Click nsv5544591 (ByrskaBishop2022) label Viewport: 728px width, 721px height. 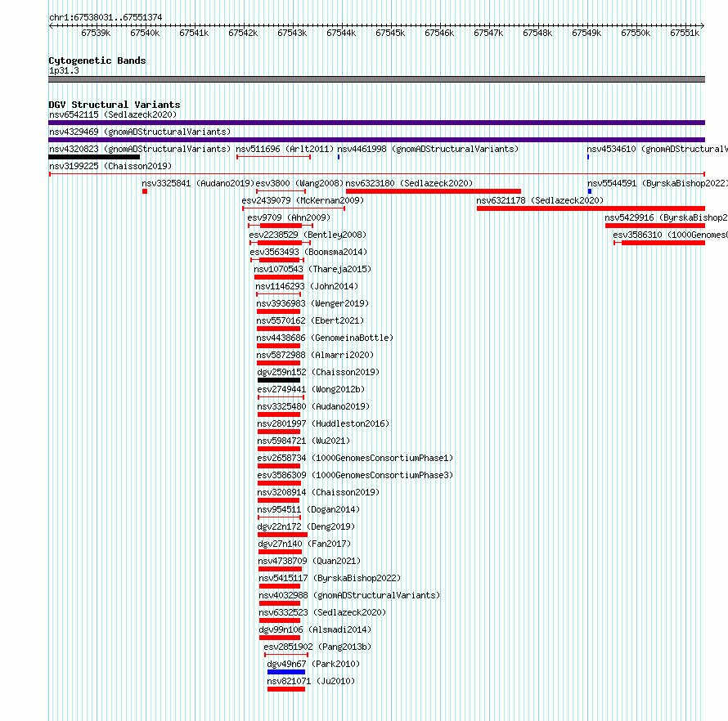pyautogui.click(x=658, y=183)
